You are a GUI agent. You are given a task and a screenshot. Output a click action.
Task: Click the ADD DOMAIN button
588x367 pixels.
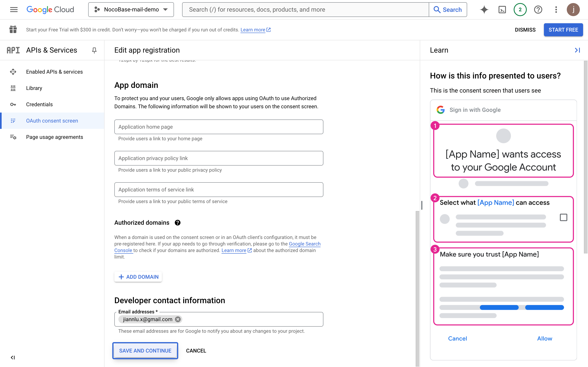click(138, 277)
